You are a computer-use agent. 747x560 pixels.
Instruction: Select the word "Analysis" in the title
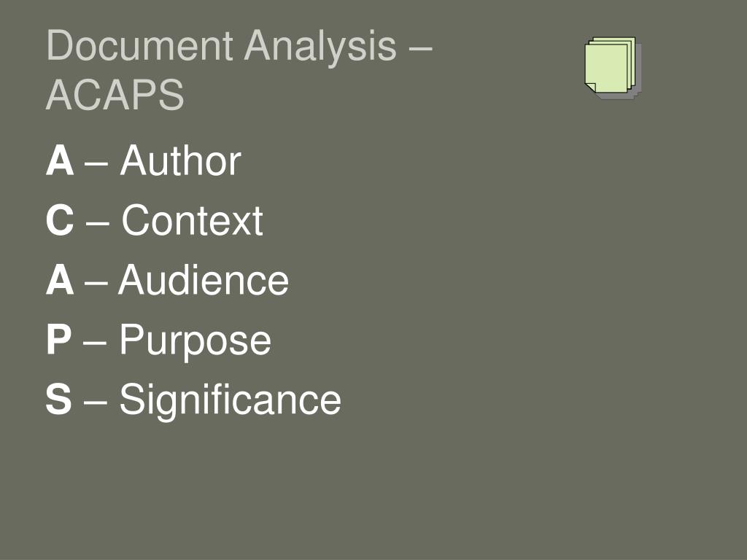[x=320, y=46]
